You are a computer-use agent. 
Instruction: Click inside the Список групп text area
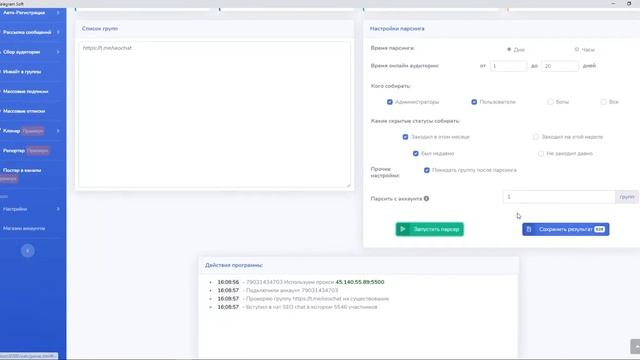click(x=214, y=114)
